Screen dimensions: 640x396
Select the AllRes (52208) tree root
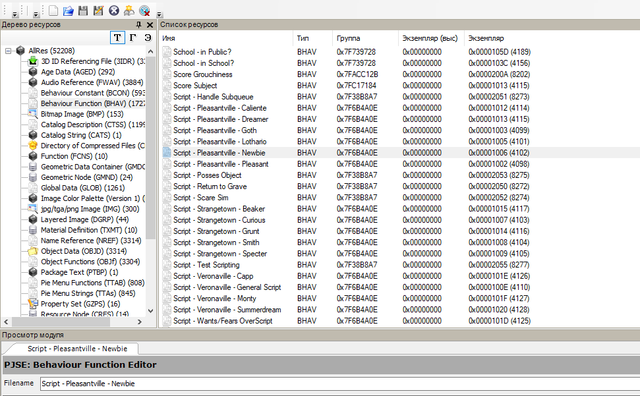click(51, 51)
